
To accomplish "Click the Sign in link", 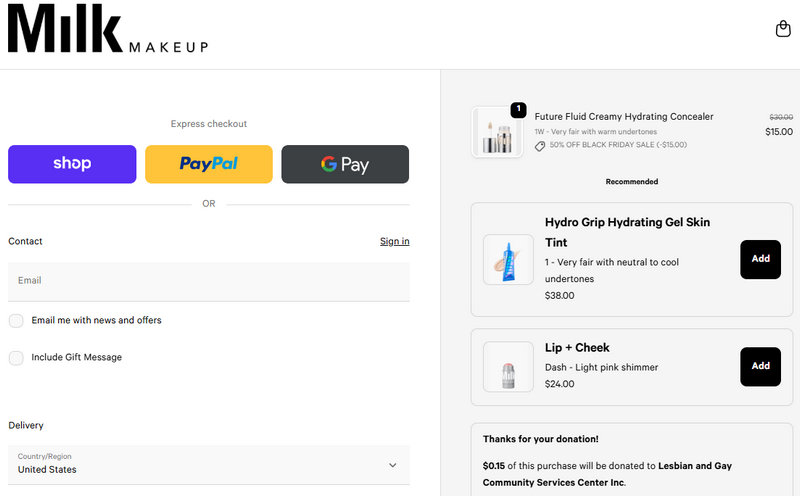I will 394,241.
